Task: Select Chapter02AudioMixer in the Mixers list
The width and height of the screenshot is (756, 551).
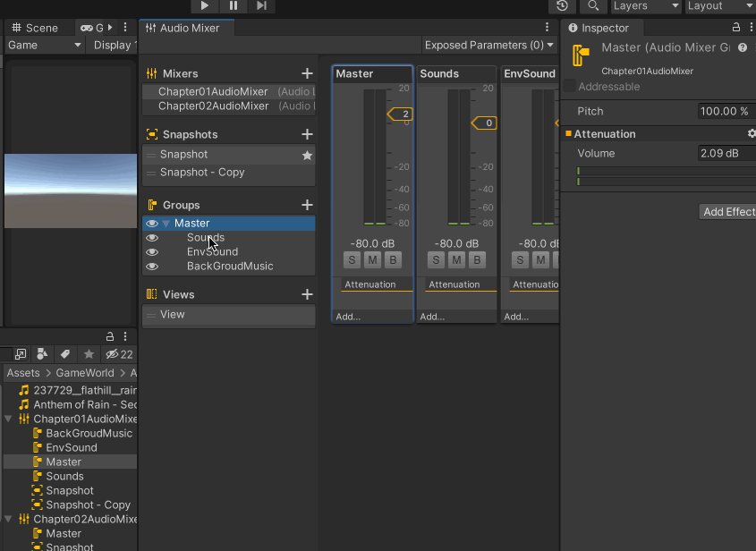Action: [213, 106]
